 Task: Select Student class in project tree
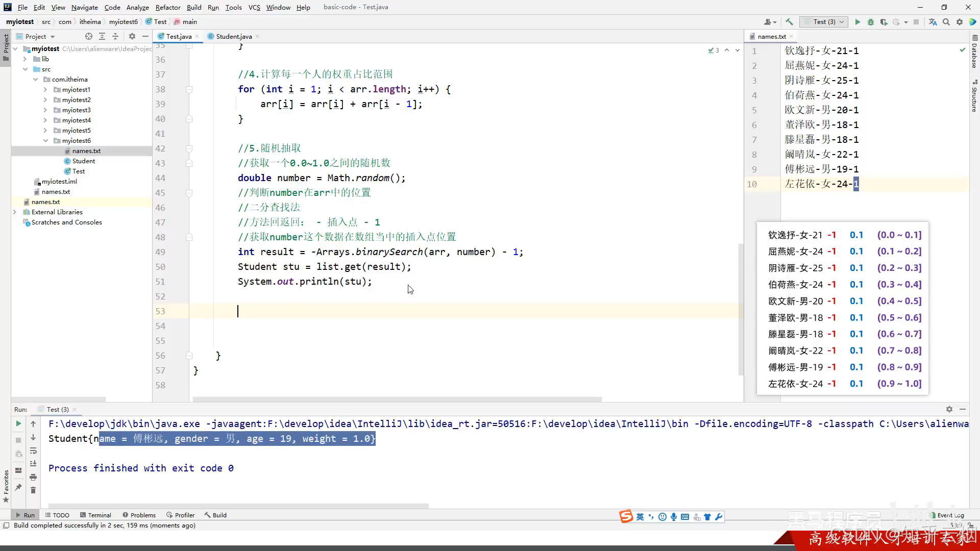tap(84, 161)
